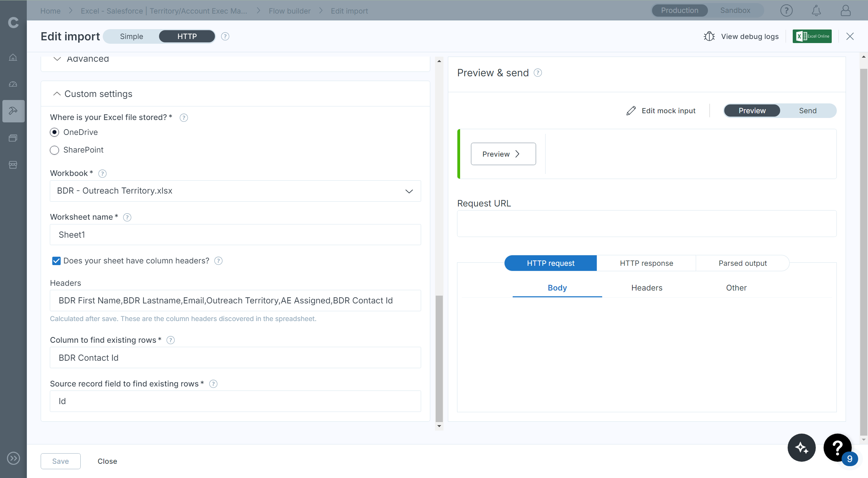Screen dimensions: 868x478
Task: Switch environment to Sandbox
Action: tap(735, 11)
